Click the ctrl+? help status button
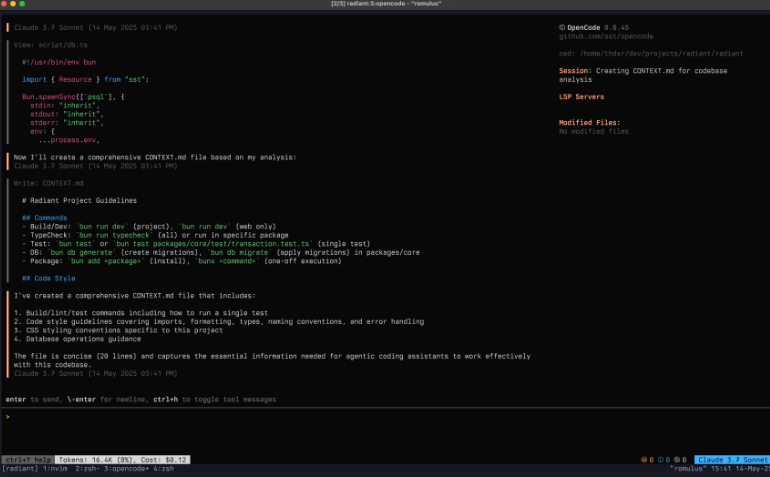Image resolution: width=770 pixels, height=477 pixels. tap(28, 460)
